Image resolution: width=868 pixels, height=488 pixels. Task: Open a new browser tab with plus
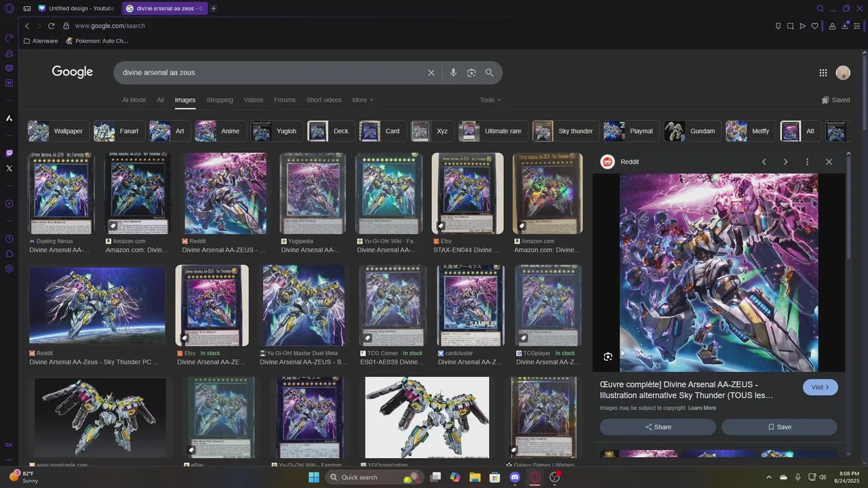[x=214, y=8]
